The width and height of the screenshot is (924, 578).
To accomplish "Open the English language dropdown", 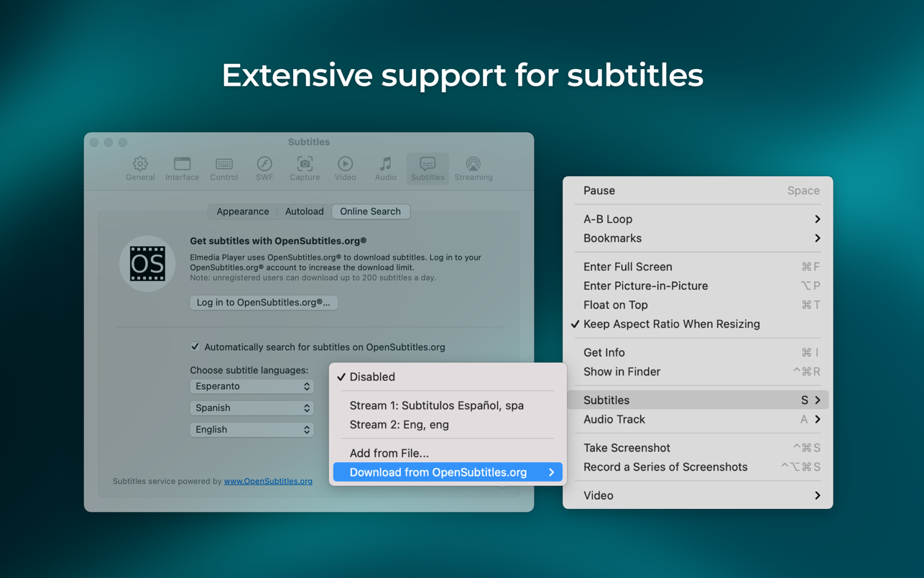I will (x=251, y=429).
